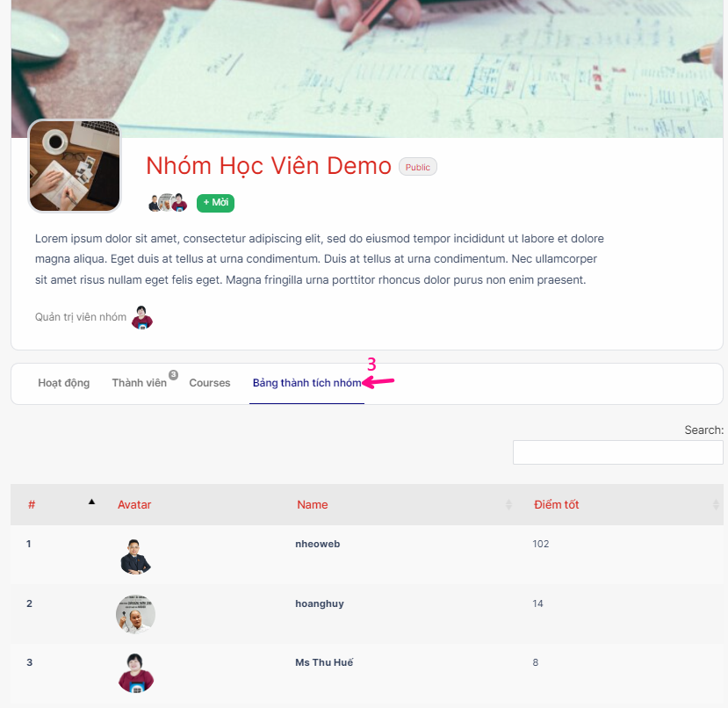Click the Avatar column header

tap(134, 504)
